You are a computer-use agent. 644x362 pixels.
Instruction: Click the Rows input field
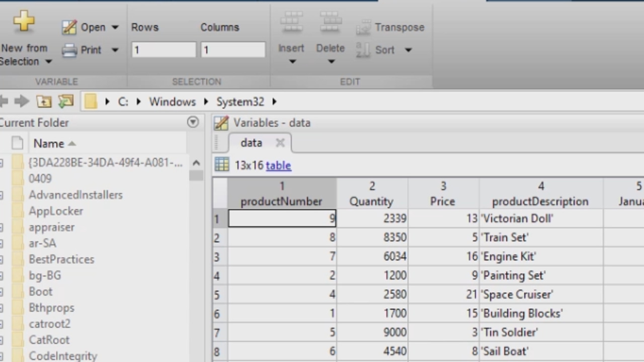164,50
